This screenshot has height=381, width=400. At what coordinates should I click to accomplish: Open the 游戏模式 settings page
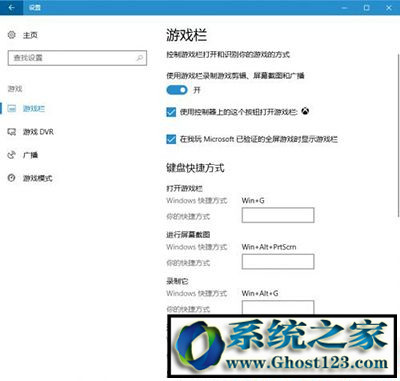(x=38, y=178)
